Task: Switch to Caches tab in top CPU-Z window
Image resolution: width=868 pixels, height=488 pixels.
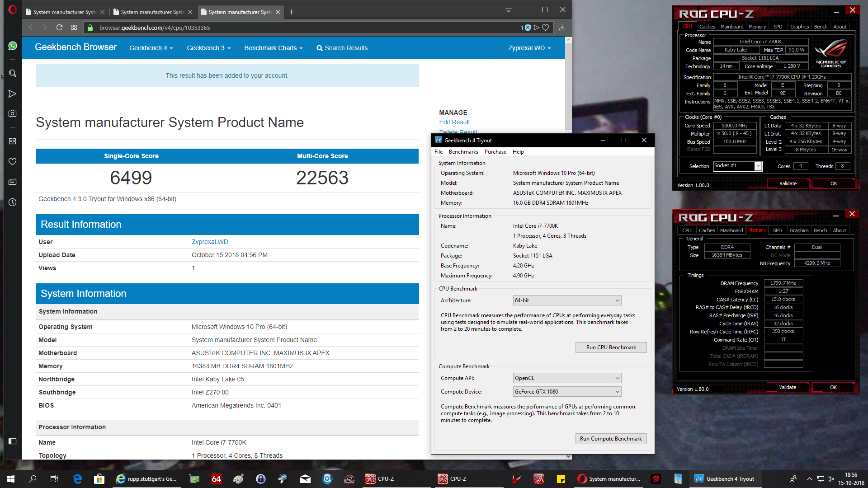Action: click(x=707, y=27)
